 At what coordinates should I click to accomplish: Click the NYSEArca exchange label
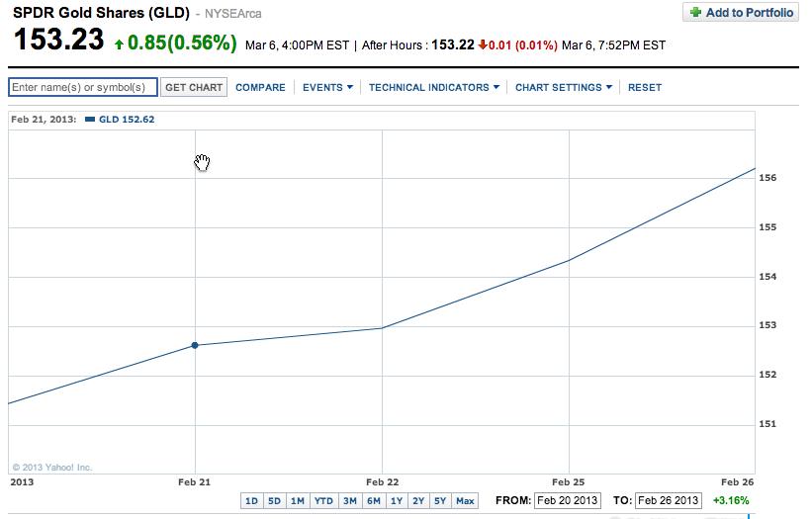click(x=233, y=14)
